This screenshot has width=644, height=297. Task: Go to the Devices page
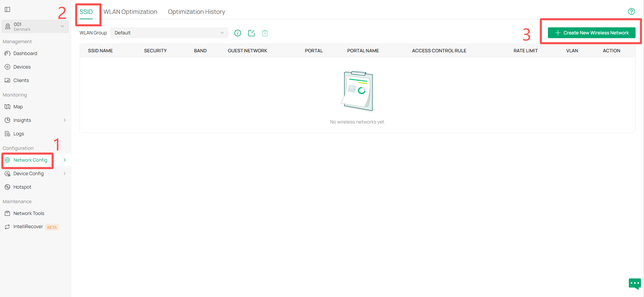(x=22, y=67)
